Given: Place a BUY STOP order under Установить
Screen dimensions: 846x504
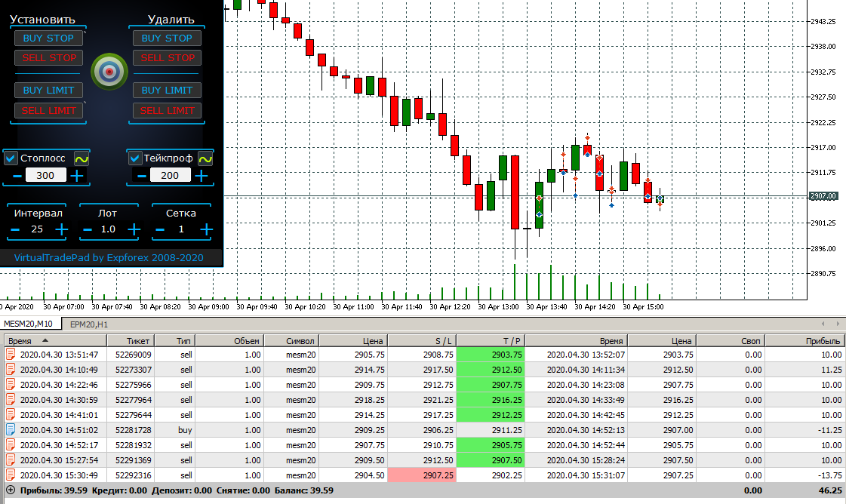Looking at the screenshot, I should point(48,38).
